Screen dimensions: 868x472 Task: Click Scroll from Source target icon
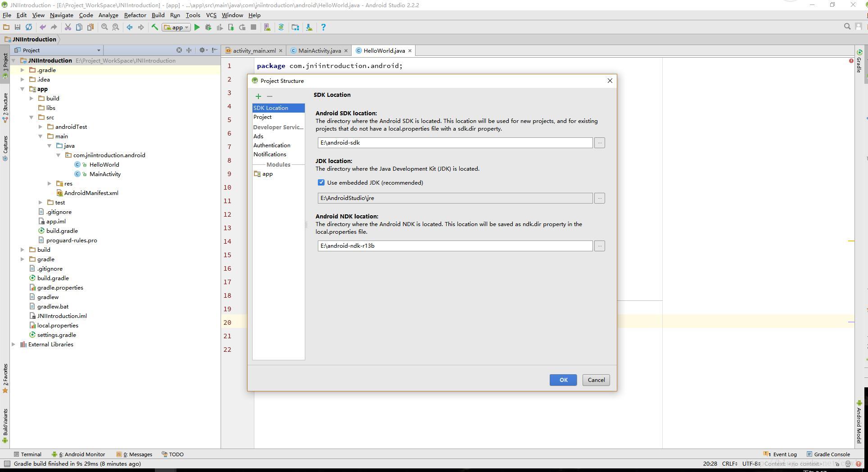179,50
